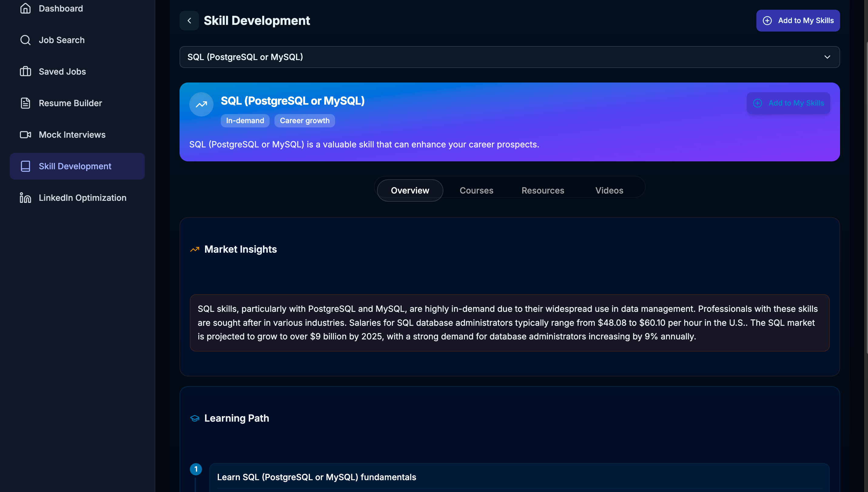Select the Videos tab
This screenshot has height=492, width=868.
coord(609,190)
